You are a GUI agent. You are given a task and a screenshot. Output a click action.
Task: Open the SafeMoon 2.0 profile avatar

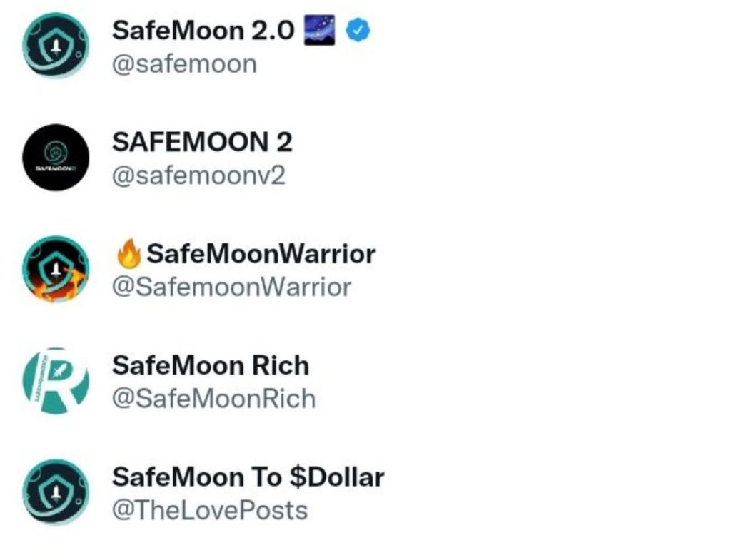tap(56, 45)
